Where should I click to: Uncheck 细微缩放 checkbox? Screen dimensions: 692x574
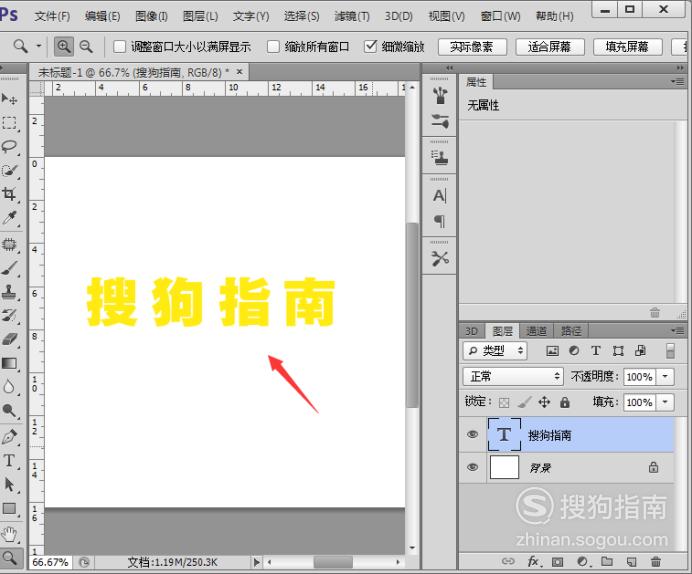[370, 46]
